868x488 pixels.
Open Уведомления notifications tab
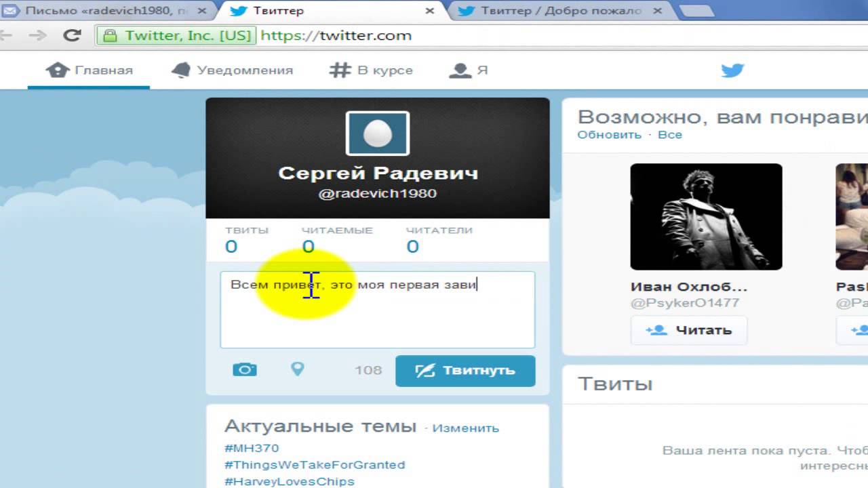(x=232, y=70)
